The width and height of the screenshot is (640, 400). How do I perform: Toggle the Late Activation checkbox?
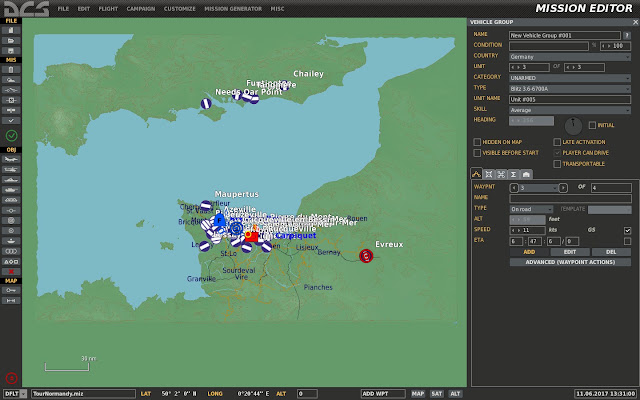[557, 142]
